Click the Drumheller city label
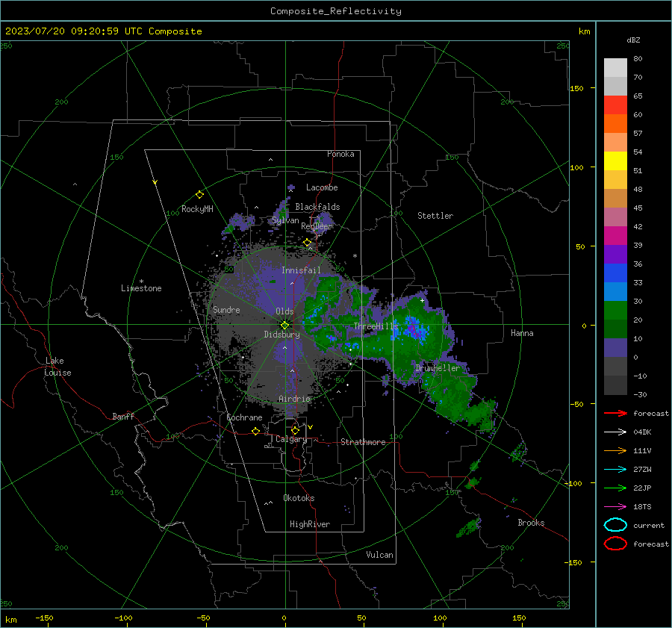The height and width of the screenshot is (628, 672). [x=438, y=368]
